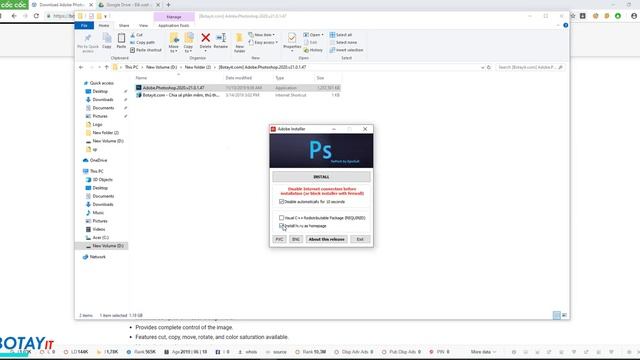Click the INSTALL button in Adobe Installer
The width and height of the screenshot is (640, 360).
pos(321,177)
